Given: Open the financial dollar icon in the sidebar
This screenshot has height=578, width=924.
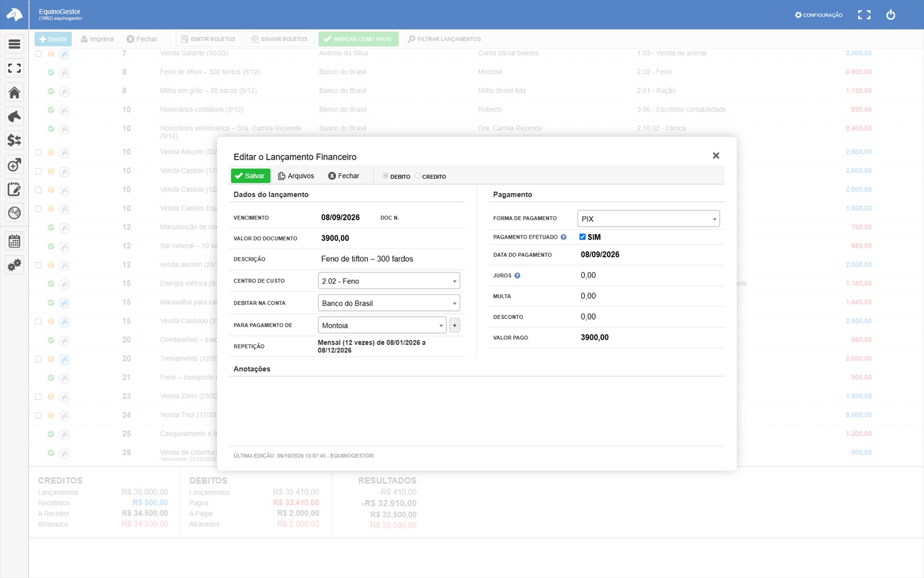Looking at the screenshot, I should click(x=14, y=140).
